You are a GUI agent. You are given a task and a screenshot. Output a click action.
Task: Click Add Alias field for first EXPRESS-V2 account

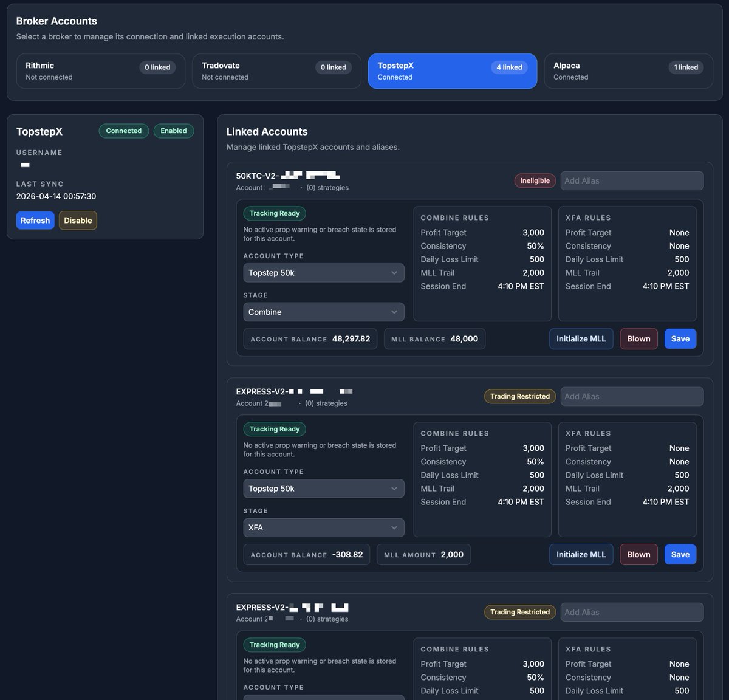pos(632,396)
